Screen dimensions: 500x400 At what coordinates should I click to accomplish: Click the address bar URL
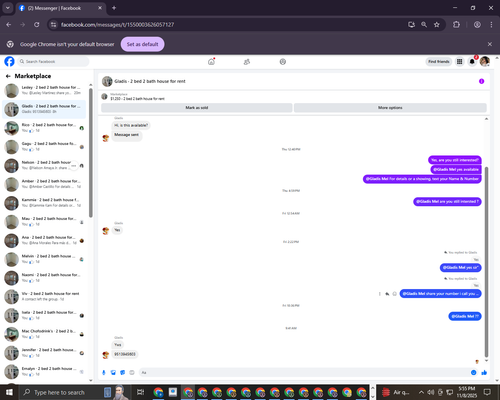coord(117,25)
